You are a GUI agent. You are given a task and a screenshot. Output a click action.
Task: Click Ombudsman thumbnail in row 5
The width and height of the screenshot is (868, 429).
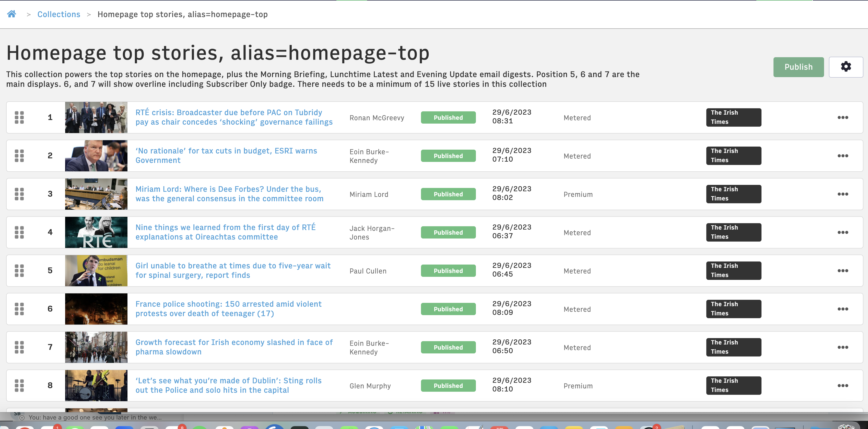coord(96,271)
